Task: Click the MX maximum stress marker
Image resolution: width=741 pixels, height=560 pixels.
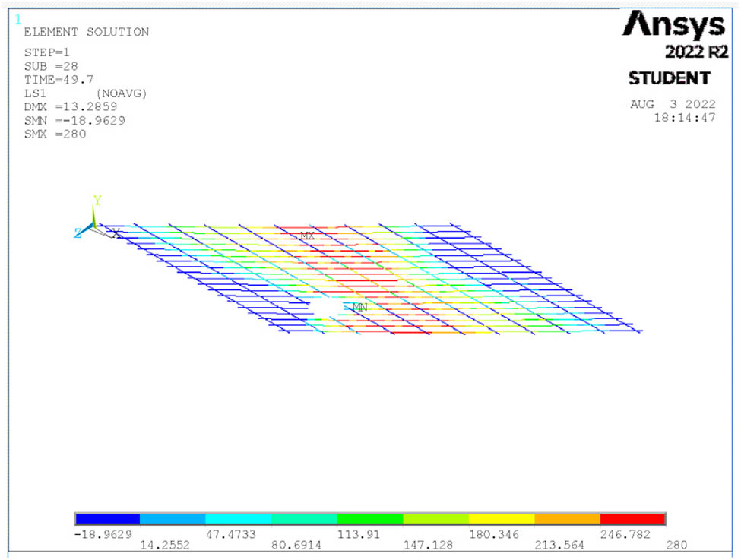Action: (x=307, y=236)
